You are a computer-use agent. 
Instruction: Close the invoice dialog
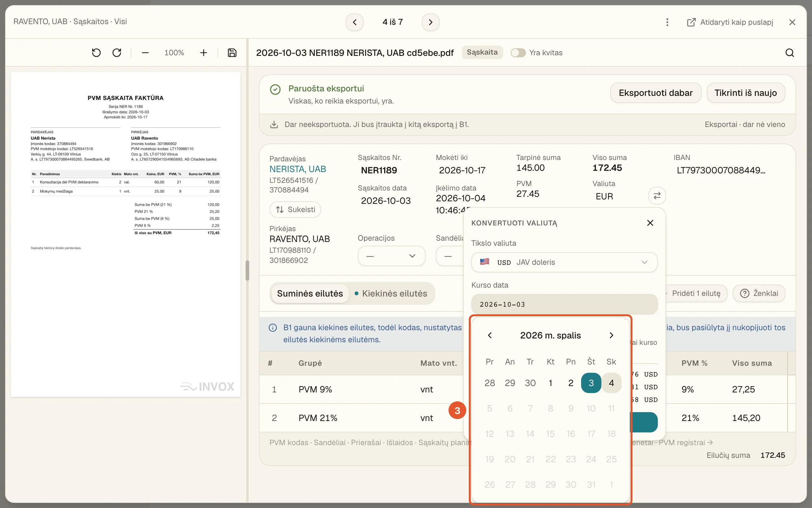(792, 22)
